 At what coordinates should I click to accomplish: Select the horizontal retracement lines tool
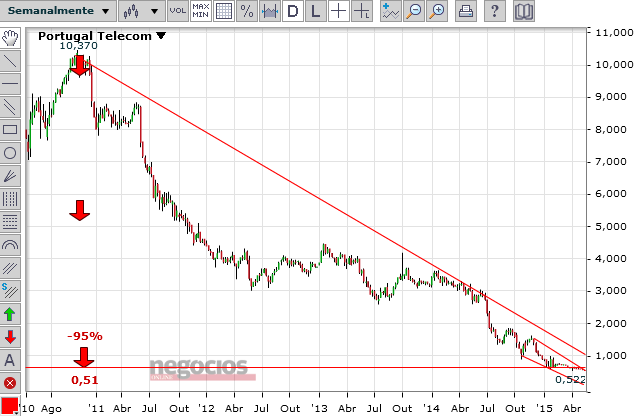(10, 222)
